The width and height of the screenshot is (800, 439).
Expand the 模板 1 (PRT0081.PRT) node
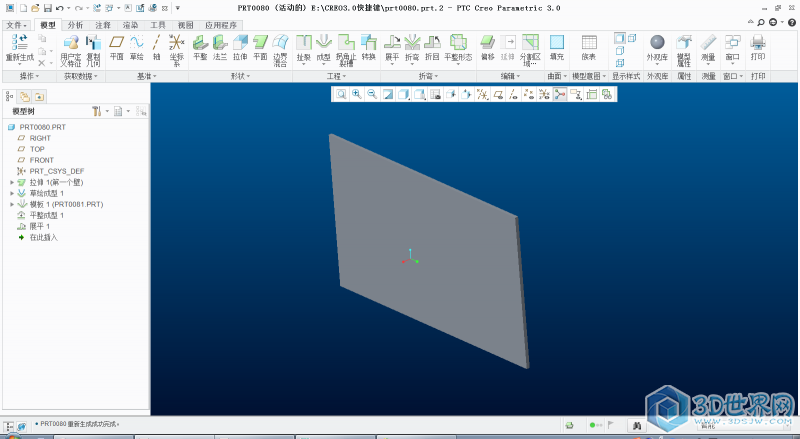pos(12,204)
